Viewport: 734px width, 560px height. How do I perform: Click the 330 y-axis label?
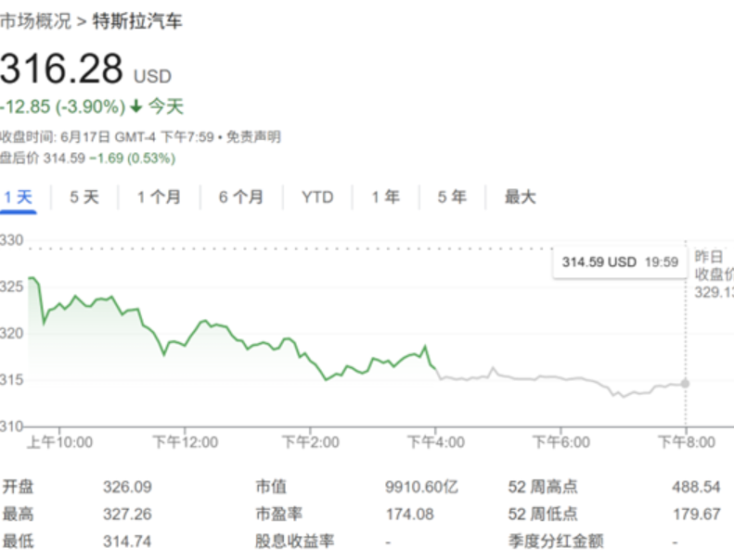click(11, 240)
